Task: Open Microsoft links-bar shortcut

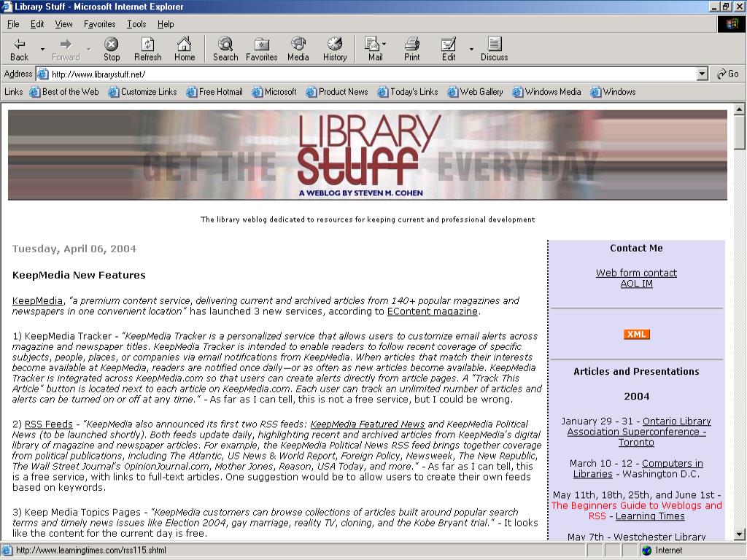Action: point(274,92)
